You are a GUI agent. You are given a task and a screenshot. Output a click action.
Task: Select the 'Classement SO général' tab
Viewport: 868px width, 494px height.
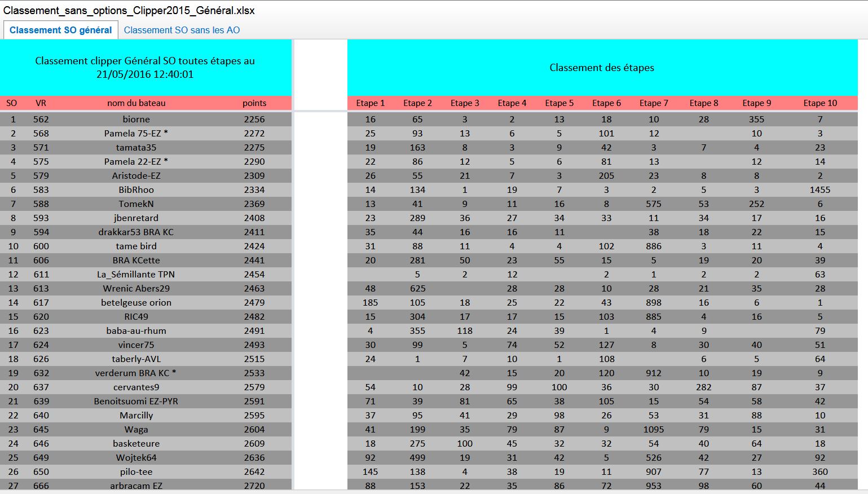[60, 30]
